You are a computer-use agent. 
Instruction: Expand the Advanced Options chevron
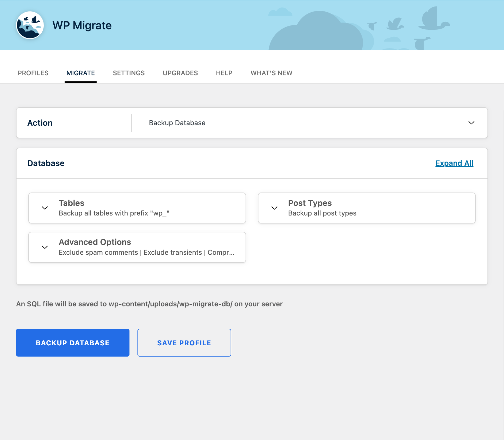45,247
